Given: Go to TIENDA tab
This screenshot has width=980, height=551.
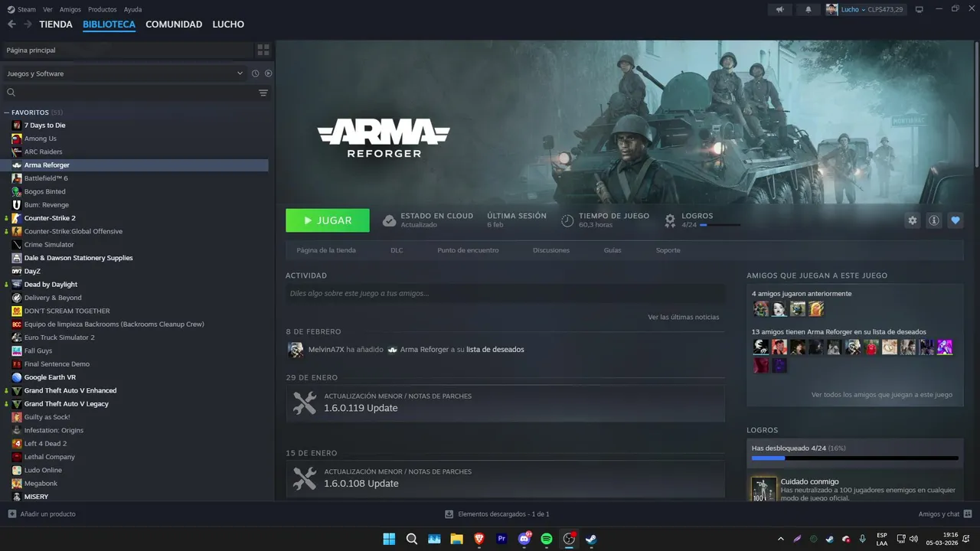Looking at the screenshot, I should [56, 24].
